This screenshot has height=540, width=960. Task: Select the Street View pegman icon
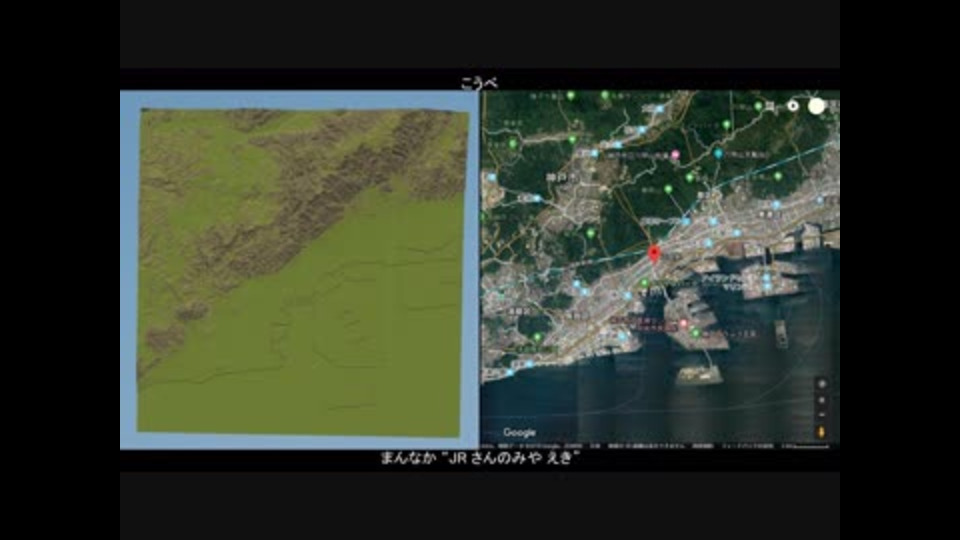pyautogui.click(x=822, y=432)
